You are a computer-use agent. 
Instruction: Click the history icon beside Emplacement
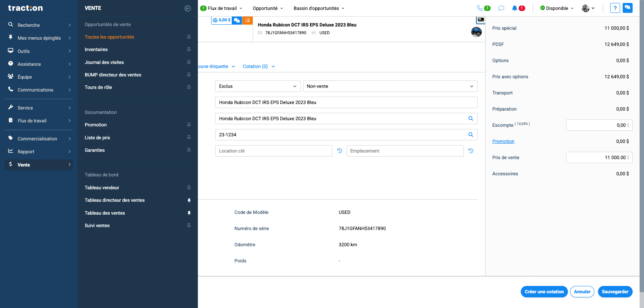(471, 151)
